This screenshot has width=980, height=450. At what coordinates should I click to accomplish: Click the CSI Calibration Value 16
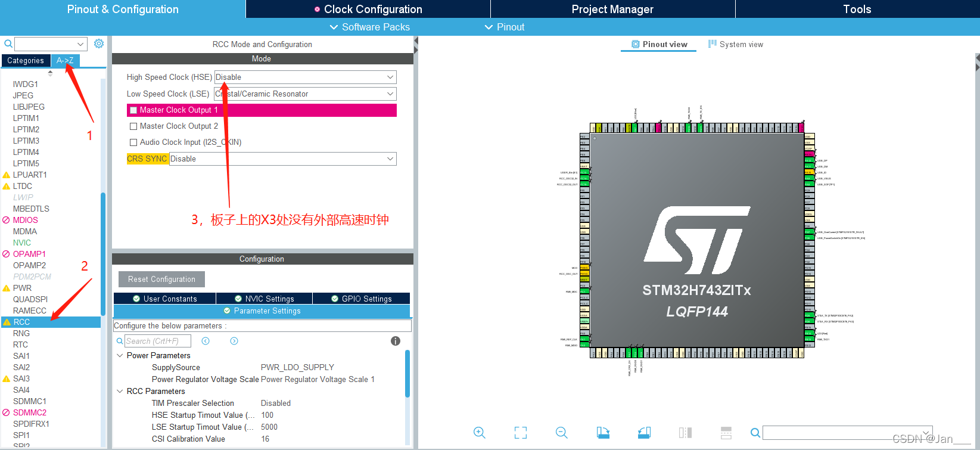[x=265, y=439]
